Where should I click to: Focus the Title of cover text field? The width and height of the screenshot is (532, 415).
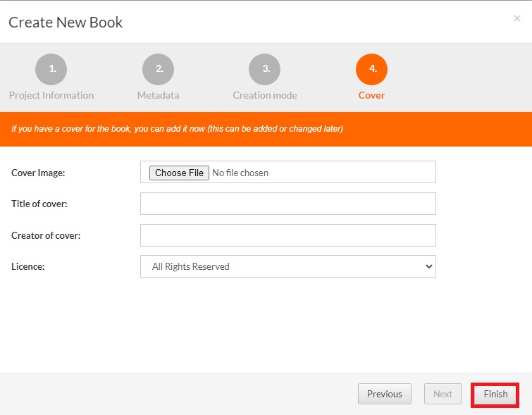tap(287, 204)
